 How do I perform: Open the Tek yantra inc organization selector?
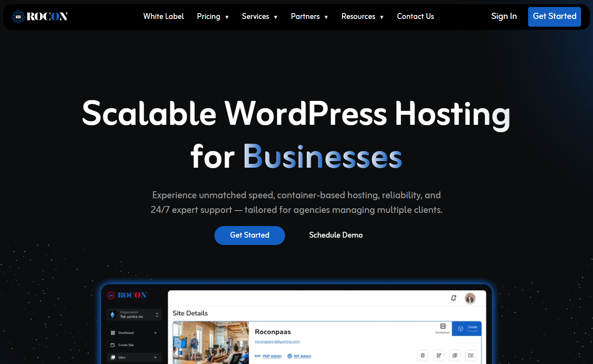134,315
